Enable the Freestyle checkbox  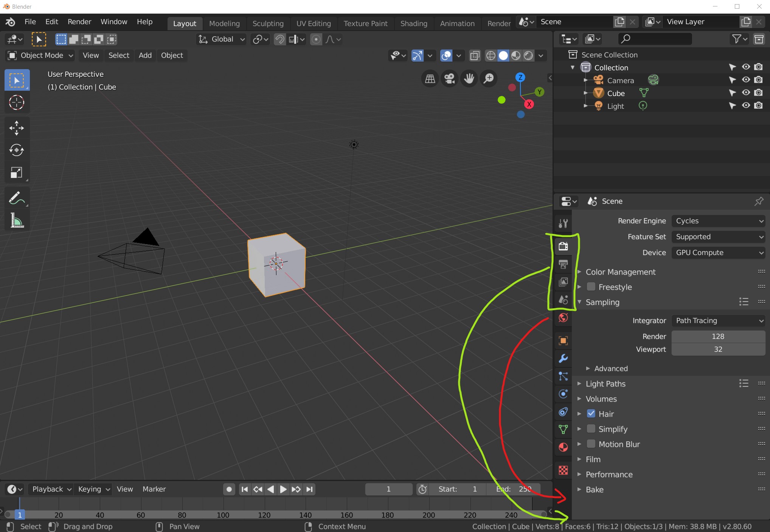[x=591, y=287]
